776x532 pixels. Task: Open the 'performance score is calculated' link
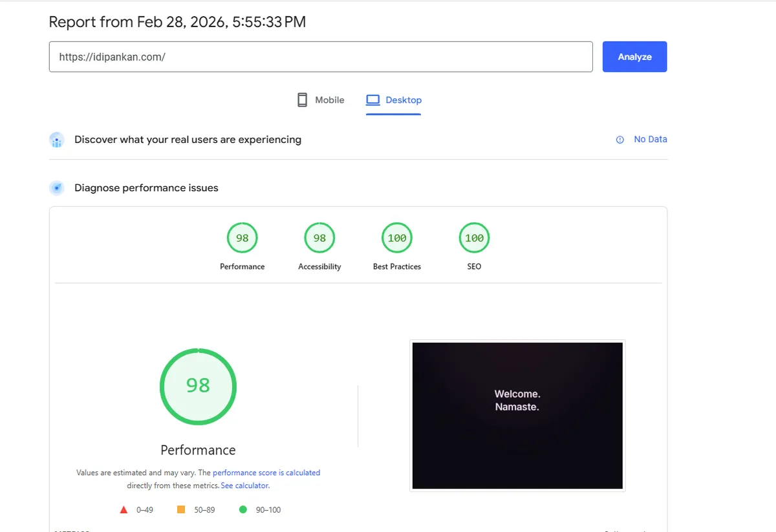coord(266,473)
